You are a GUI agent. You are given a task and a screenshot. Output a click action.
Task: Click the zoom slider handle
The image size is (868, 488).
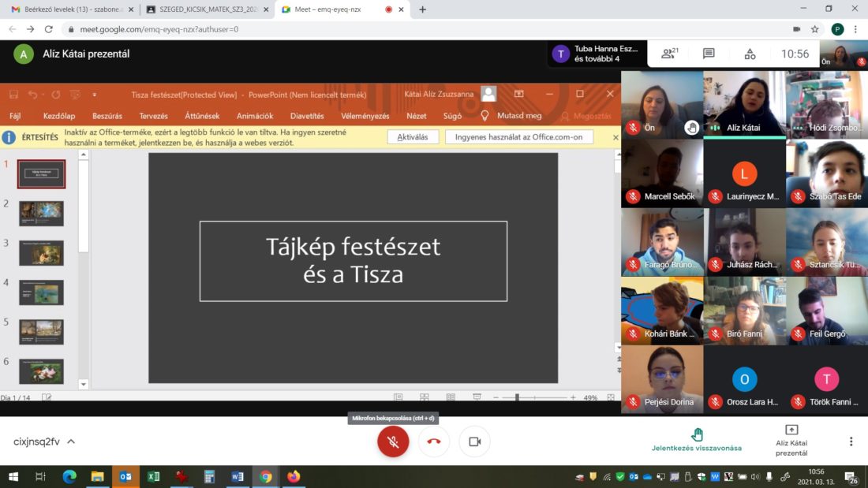(x=517, y=397)
